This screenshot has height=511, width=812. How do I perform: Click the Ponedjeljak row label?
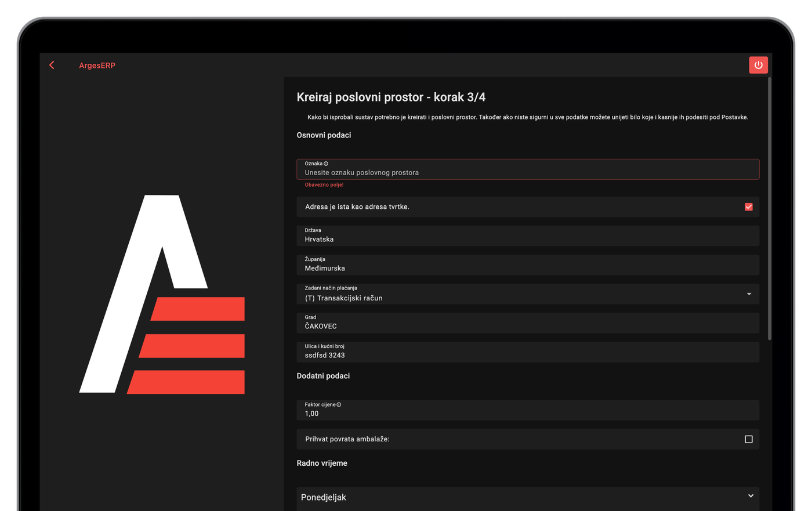324,497
